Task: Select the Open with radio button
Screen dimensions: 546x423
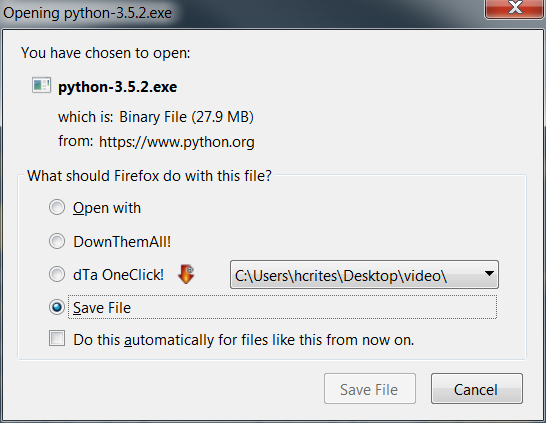Action: click(57, 207)
